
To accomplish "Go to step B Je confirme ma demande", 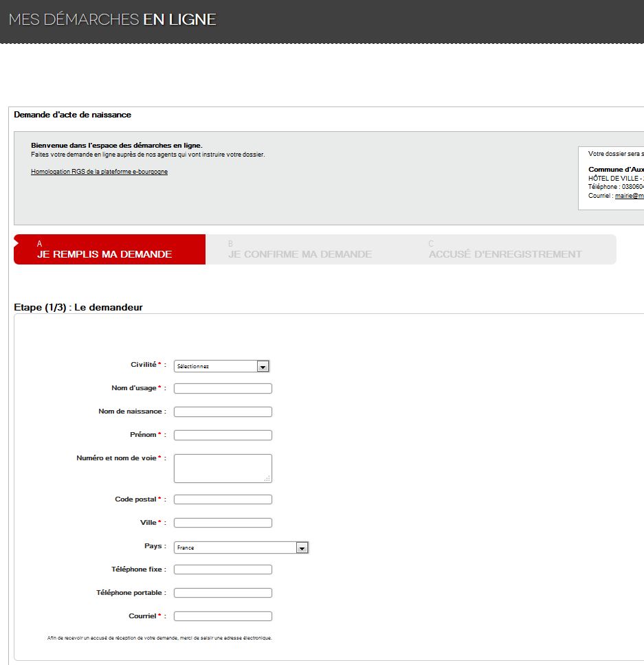I will 300,249.
